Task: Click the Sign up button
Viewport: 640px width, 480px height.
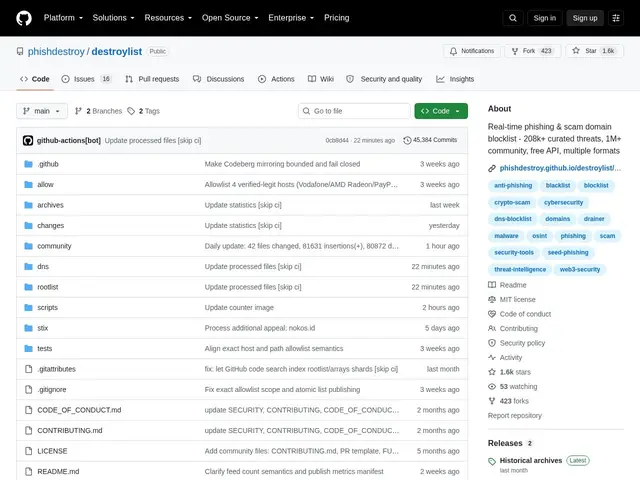Action: (x=584, y=18)
